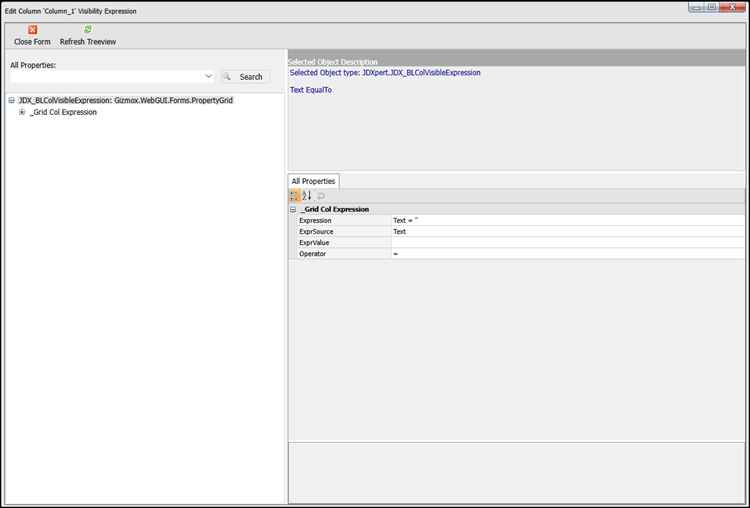750x508 pixels.
Task: Select the Operator property name cell
Action: pyautogui.click(x=344, y=254)
